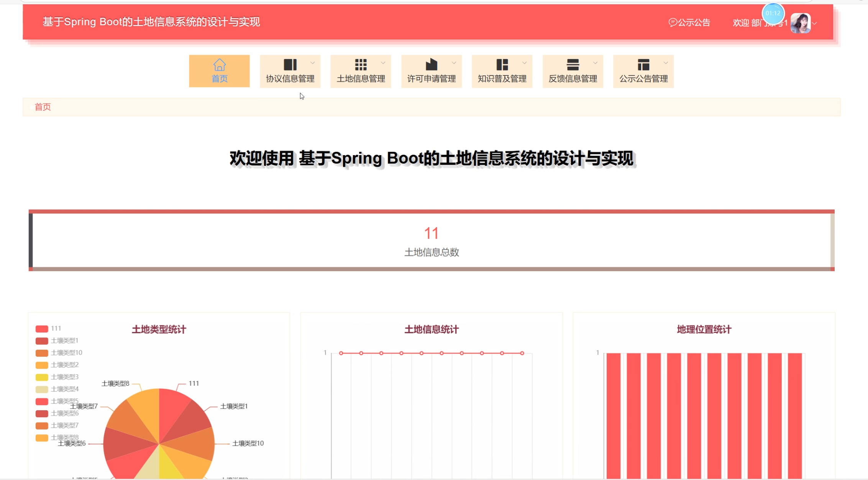Click the header system title text
This screenshot has height=480, width=868.
(x=151, y=22)
